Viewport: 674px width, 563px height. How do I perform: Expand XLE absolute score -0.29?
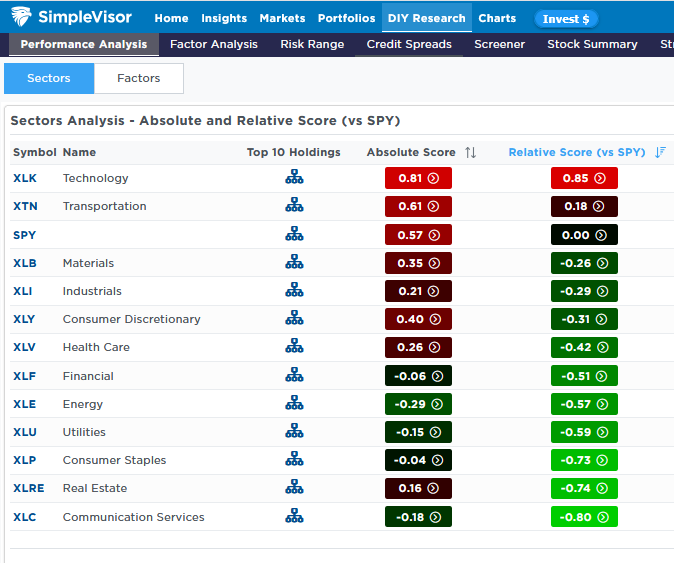click(418, 404)
